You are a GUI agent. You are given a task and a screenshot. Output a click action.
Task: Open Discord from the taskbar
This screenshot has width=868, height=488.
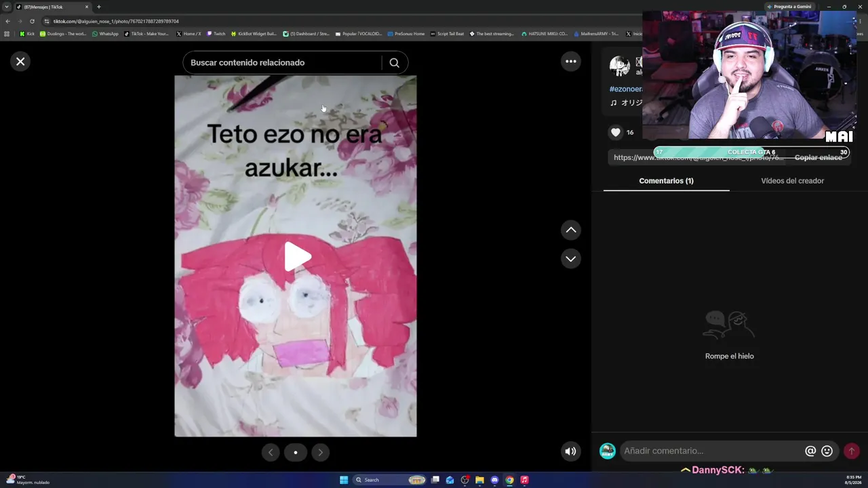pyautogui.click(x=494, y=480)
